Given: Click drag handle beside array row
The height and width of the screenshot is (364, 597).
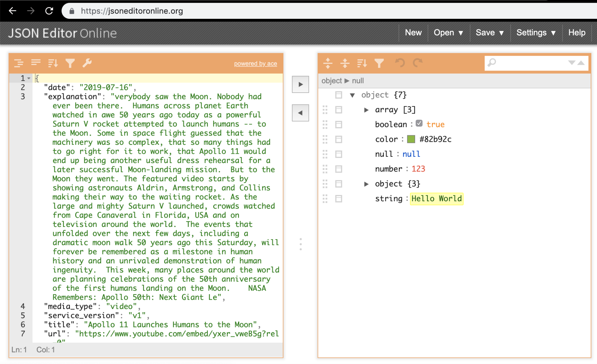Looking at the screenshot, I should click(x=325, y=110).
